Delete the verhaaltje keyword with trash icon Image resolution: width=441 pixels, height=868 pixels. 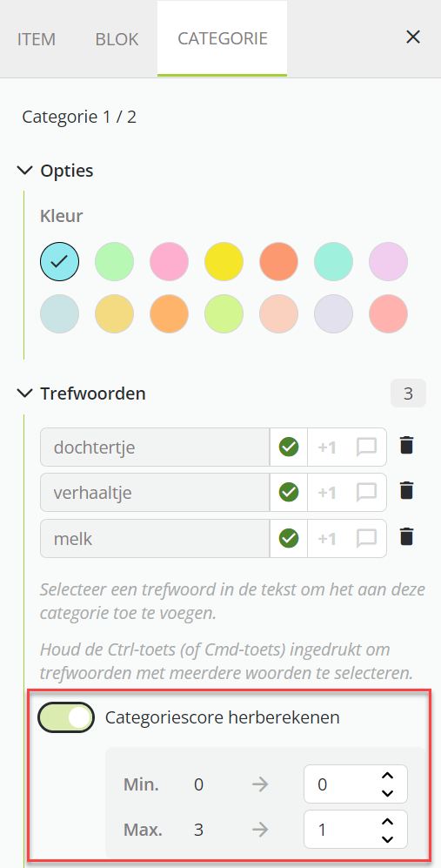[407, 490]
